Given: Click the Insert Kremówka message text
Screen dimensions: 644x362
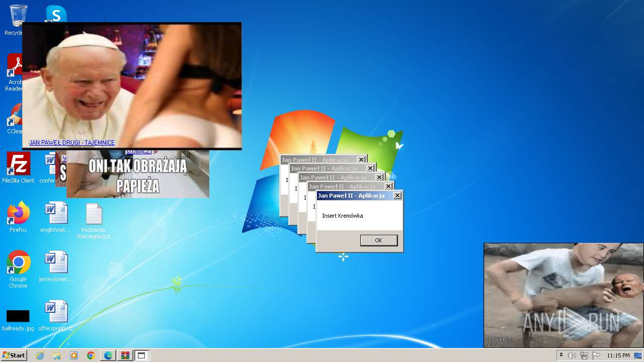Looking at the screenshot, I should coord(343,216).
